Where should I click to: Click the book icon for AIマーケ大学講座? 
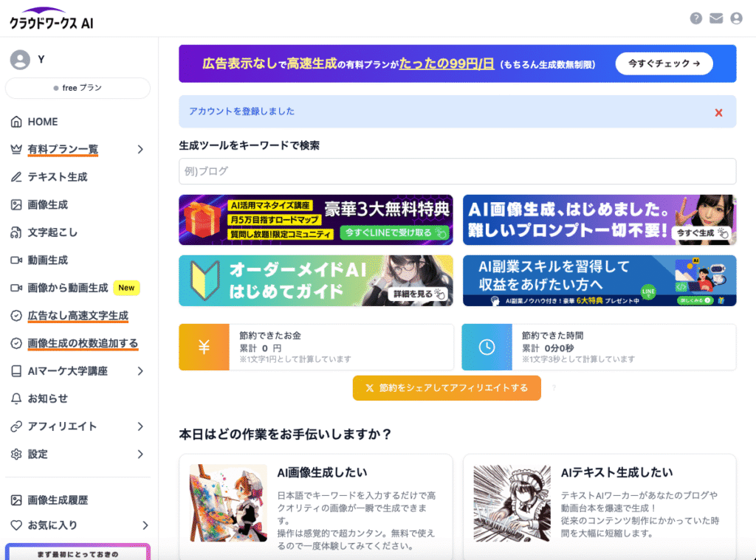click(x=16, y=371)
